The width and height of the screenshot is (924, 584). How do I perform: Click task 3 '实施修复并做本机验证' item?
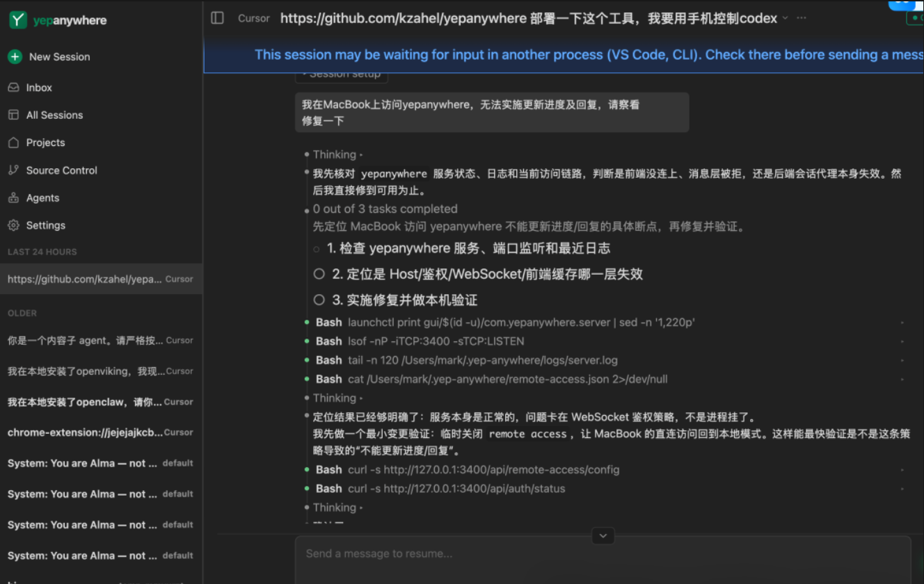[395, 300]
